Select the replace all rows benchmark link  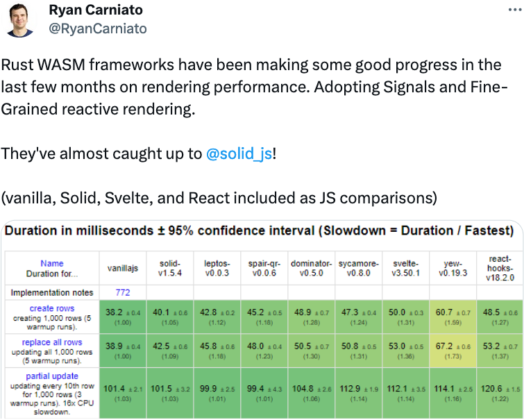tap(52, 342)
